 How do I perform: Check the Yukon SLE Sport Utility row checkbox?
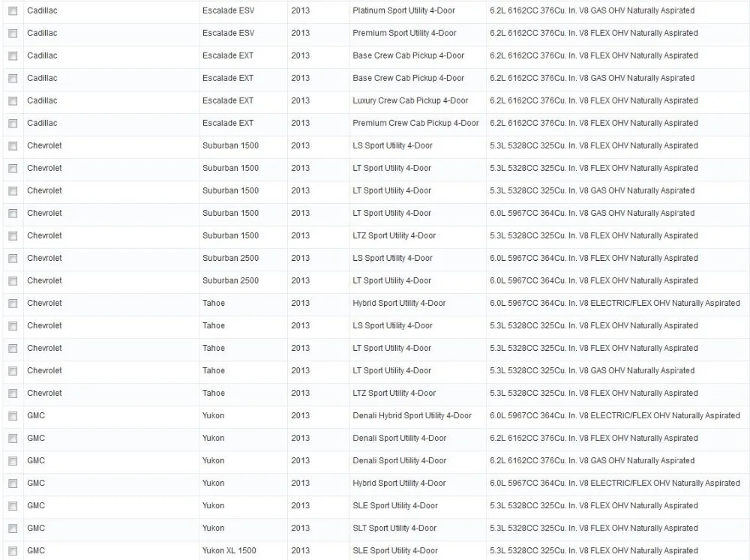(13, 505)
